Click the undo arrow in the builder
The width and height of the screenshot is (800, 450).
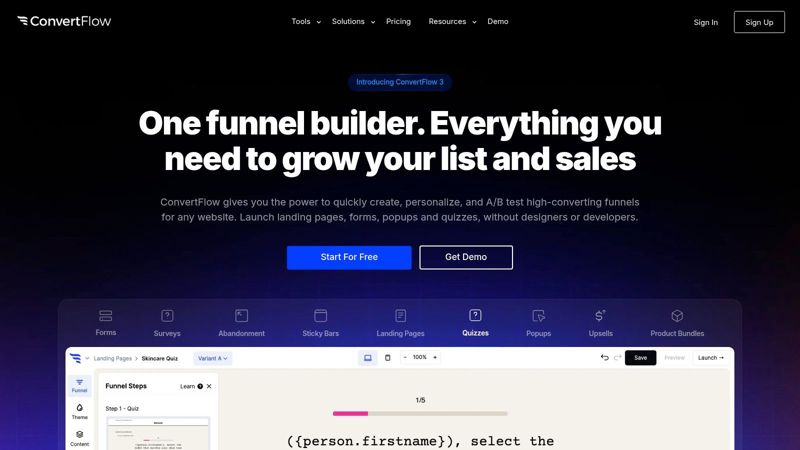604,358
